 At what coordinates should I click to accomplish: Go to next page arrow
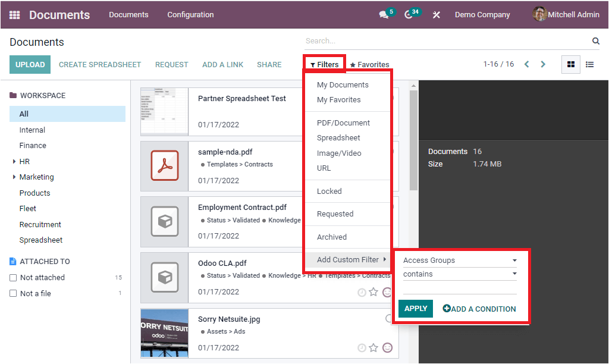[543, 64]
